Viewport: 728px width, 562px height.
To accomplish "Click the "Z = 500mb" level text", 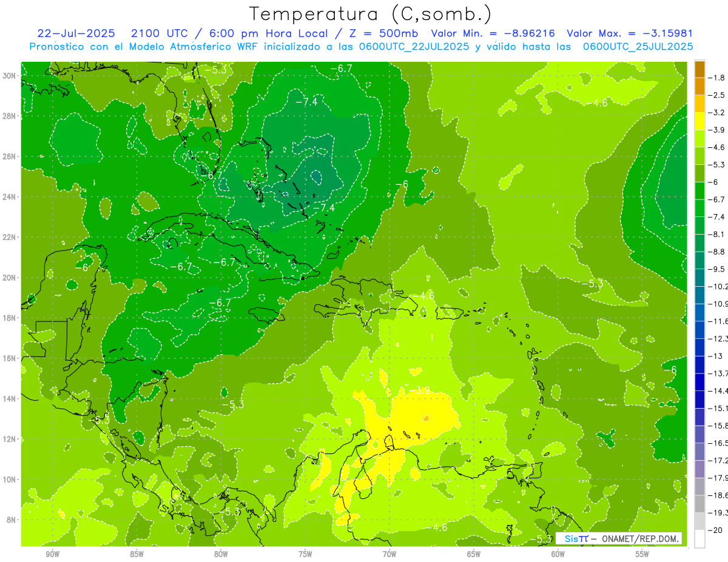I will click(383, 33).
